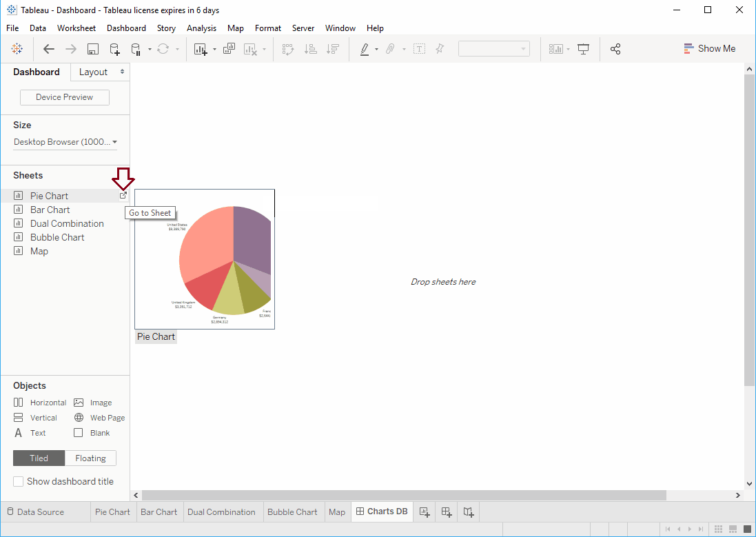Click the Swap Rows and Columns icon
The width and height of the screenshot is (756, 537).
point(287,49)
